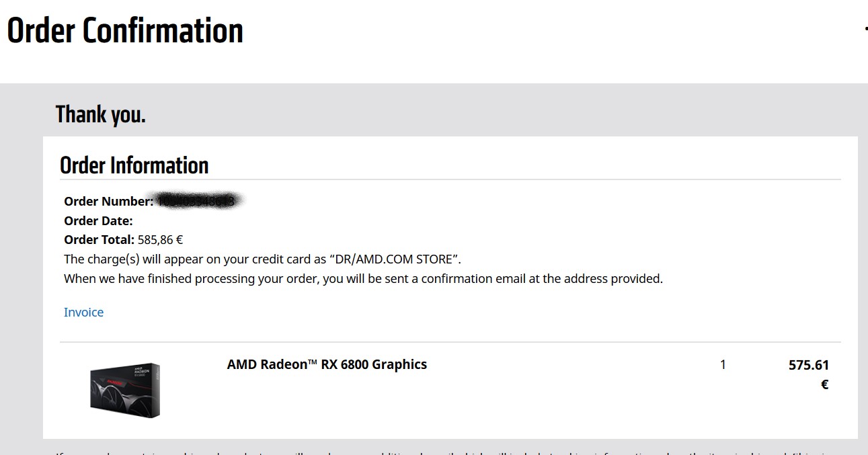The width and height of the screenshot is (868, 455).
Task: Click the AMD Radeon RX 6800 Graphics title
Action: [x=327, y=365]
